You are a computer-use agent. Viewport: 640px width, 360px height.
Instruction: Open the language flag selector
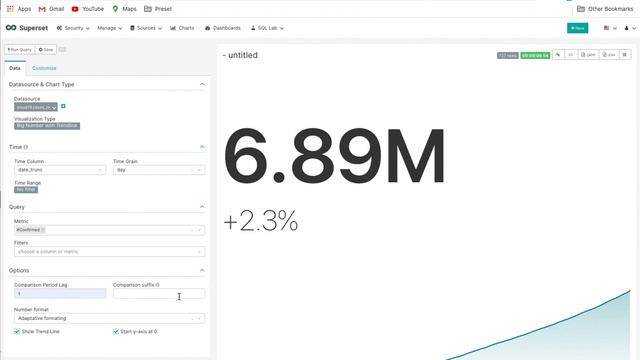tap(610, 28)
